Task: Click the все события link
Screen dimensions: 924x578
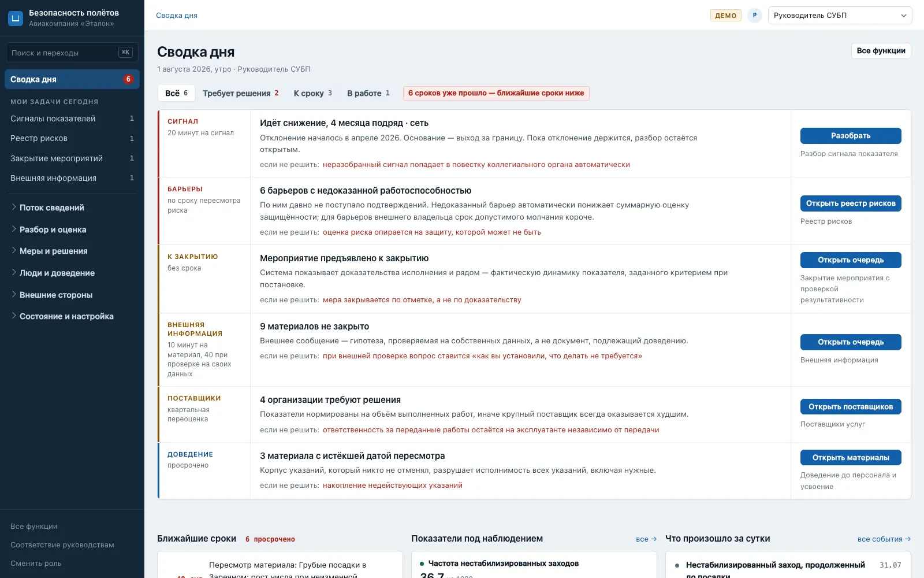Action: 884,539
